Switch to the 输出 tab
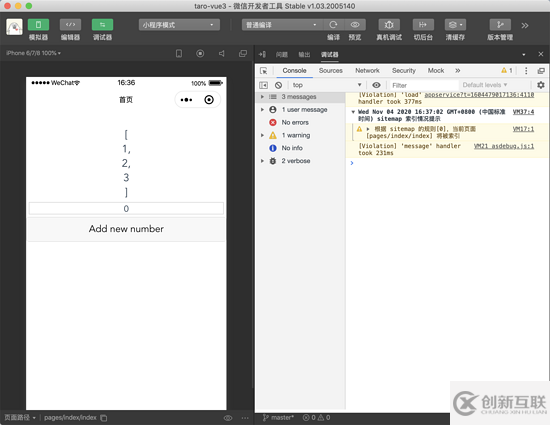Viewport: 550px width, 425px height. (x=304, y=55)
